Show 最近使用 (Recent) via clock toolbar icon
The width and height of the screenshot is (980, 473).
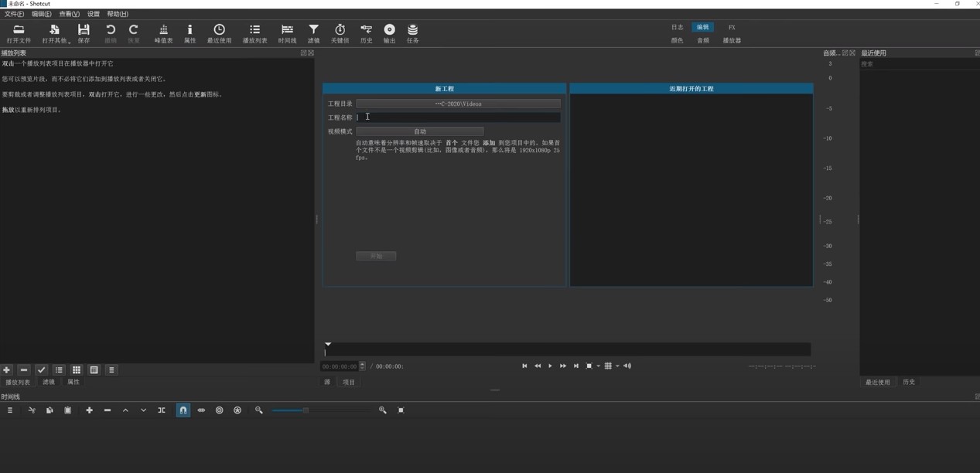(219, 33)
